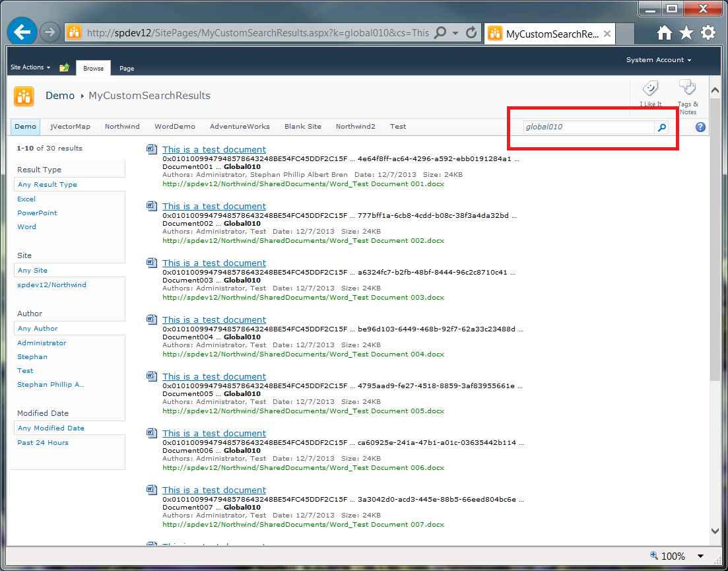Switch to the Page ribbon tab
The height and width of the screenshot is (571, 728).
pyautogui.click(x=126, y=68)
